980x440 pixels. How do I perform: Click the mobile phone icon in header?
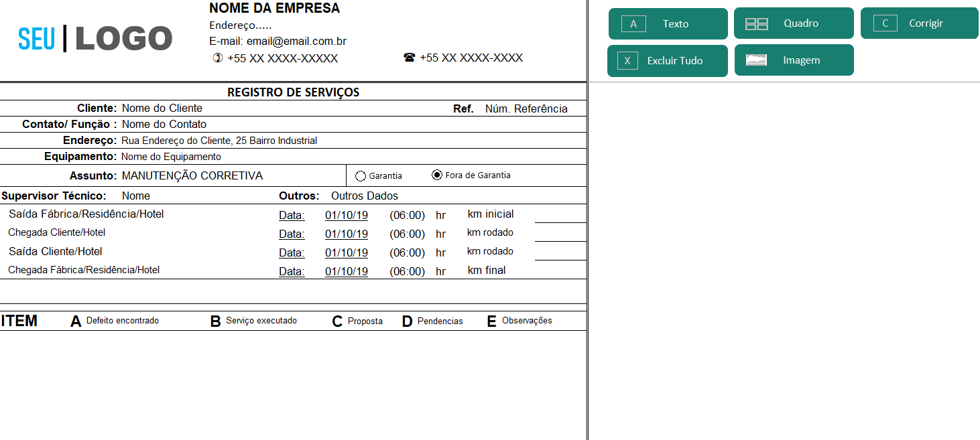[217, 58]
